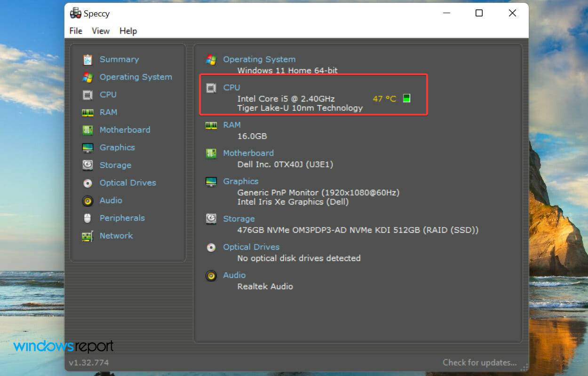Click the Peripherals keyboard icon in the sidebar
This screenshot has width=588, height=376.
88,218
